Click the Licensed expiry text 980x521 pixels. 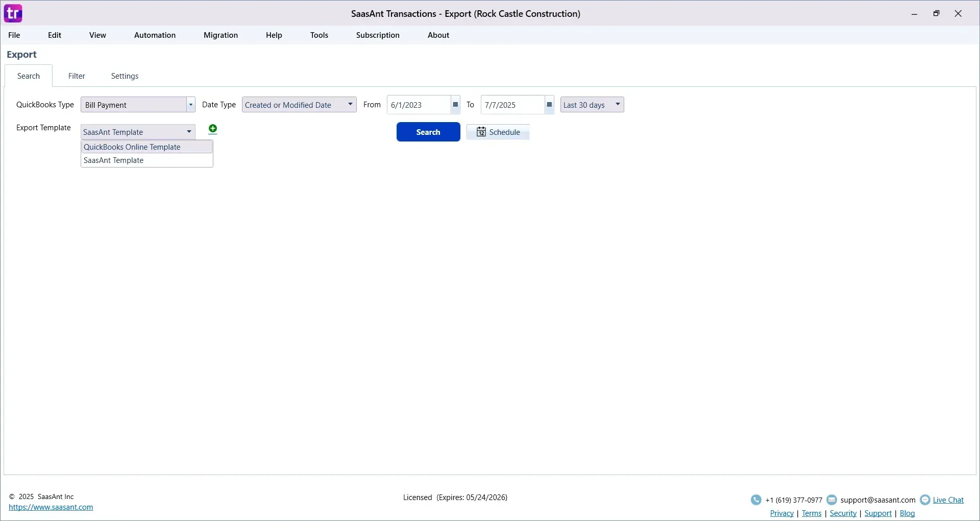pyautogui.click(x=455, y=498)
